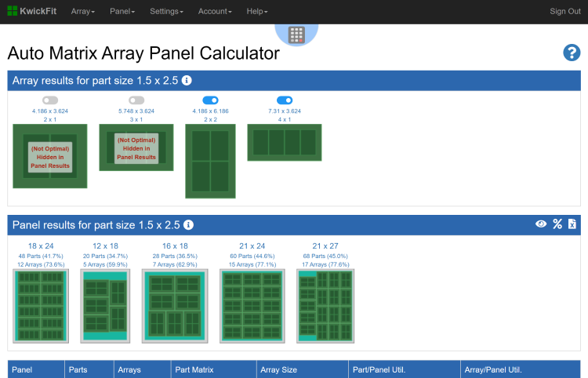The image size is (588, 378).
Task: Export panel results with Excel file icon
Action: point(572,225)
